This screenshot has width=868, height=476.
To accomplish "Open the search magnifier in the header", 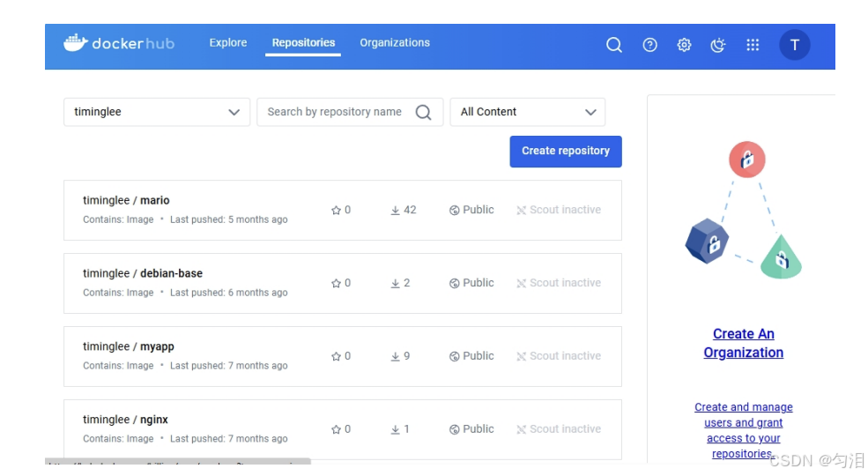I will (x=614, y=45).
